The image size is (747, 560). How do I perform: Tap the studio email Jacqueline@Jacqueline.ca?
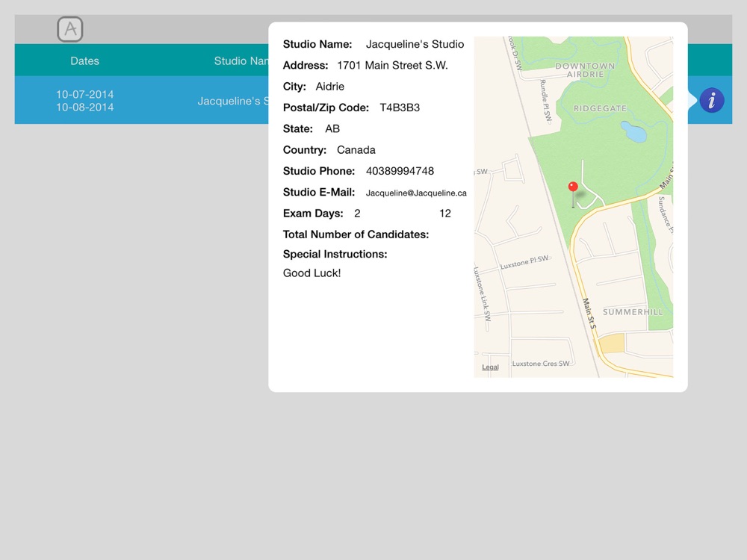416,193
